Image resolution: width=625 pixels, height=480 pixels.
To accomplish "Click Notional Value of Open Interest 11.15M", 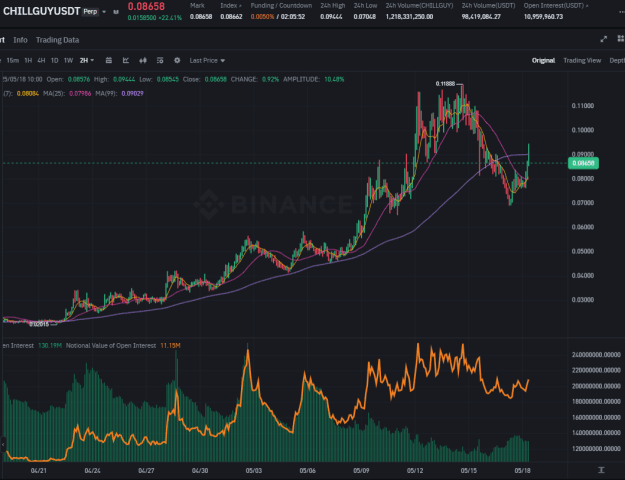I will pyautogui.click(x=170, y=346).
